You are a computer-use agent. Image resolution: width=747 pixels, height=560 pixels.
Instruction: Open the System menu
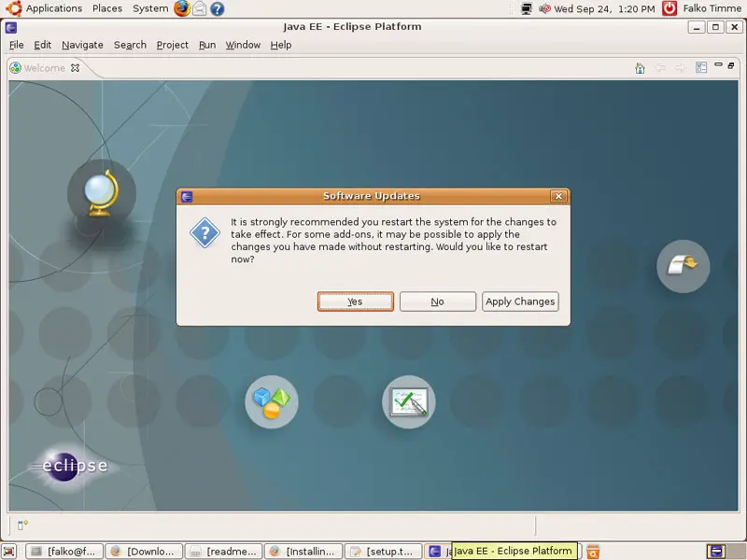coord(150,8)
